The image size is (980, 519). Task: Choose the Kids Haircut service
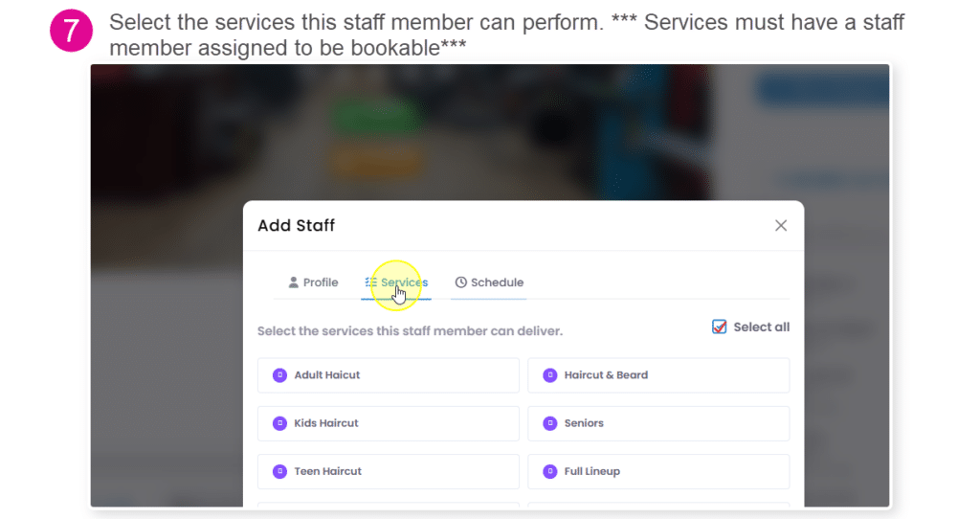click(x=389, y=423)
